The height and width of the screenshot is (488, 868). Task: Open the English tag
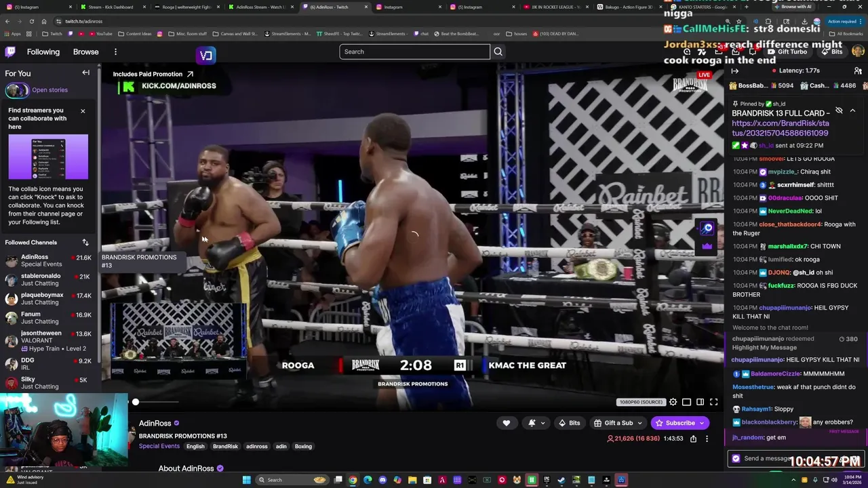click(195, 447)
